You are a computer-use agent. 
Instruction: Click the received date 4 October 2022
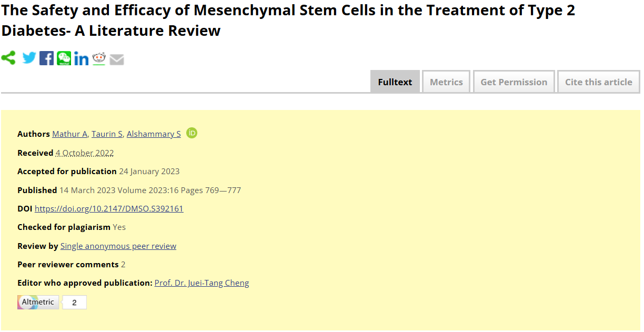[x=85, y=153]
